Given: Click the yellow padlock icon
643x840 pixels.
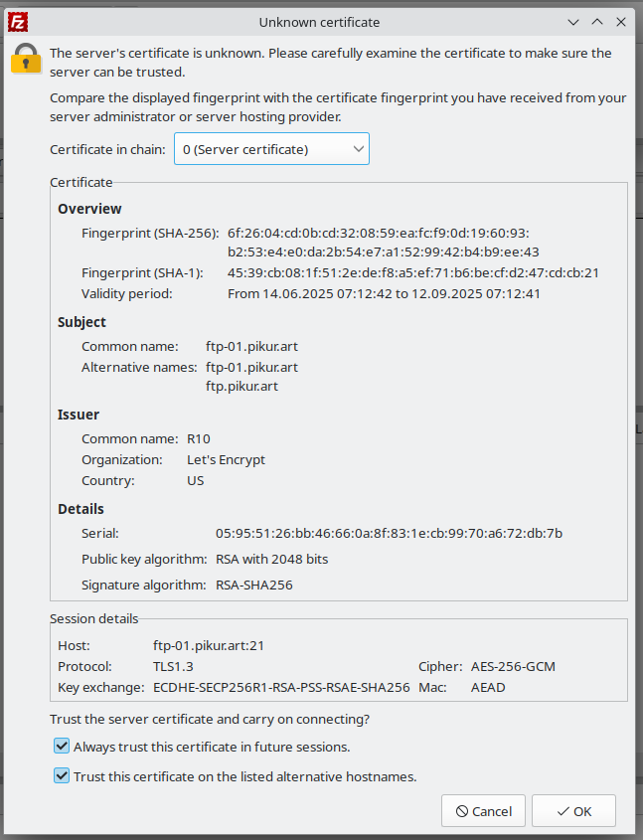Looking at the screenshot, I should pos(26,59).
